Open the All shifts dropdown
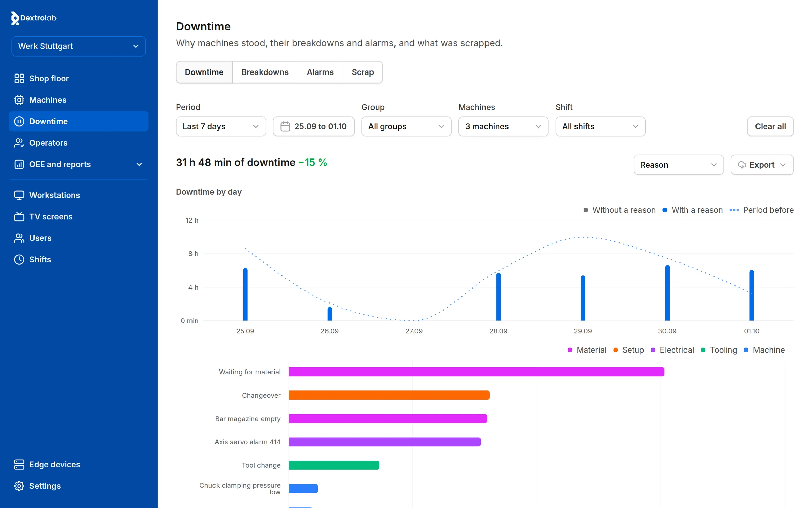Image resolution: width=812 pixels, height=508 pixels. point(600,126)
